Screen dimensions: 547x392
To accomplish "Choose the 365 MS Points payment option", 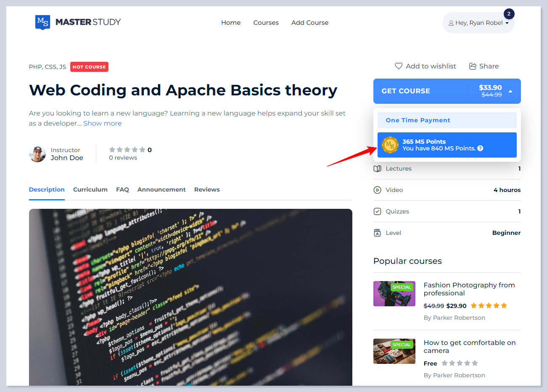I will click(447, 145).
